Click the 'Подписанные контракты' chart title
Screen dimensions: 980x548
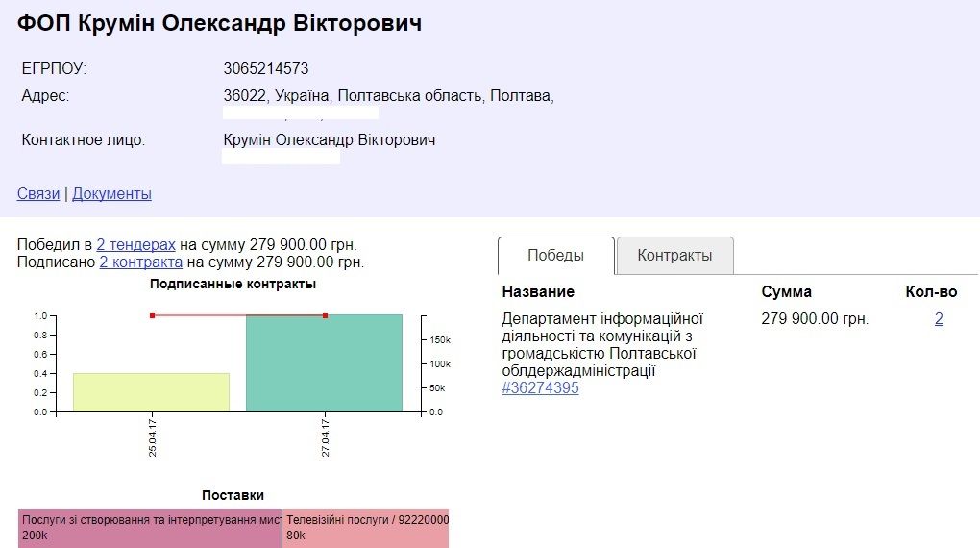[233, 284]
